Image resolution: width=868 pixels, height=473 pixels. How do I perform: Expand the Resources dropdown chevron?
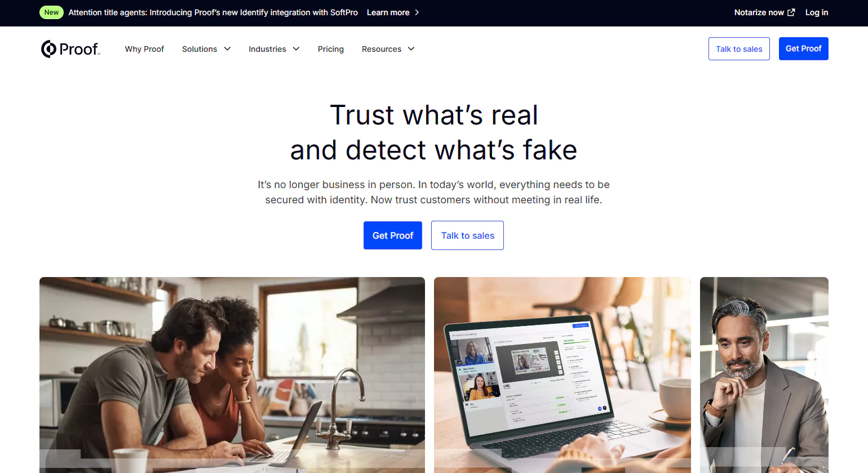tap(411, 49)
